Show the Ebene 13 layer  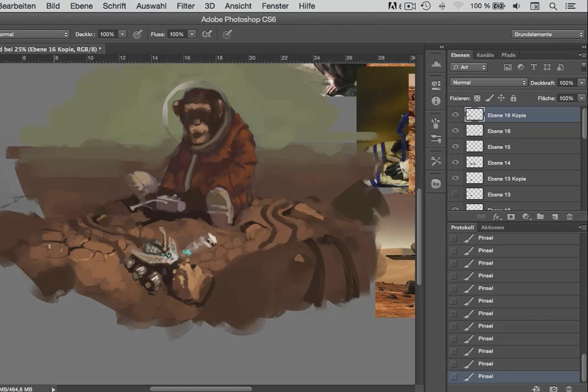click(455, 194)
